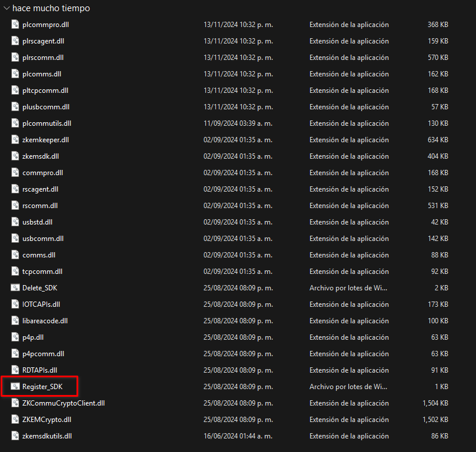Select the file named zkemsdk.dll
The width and height of the screenshot is (476, 452).
coord(40,156)
